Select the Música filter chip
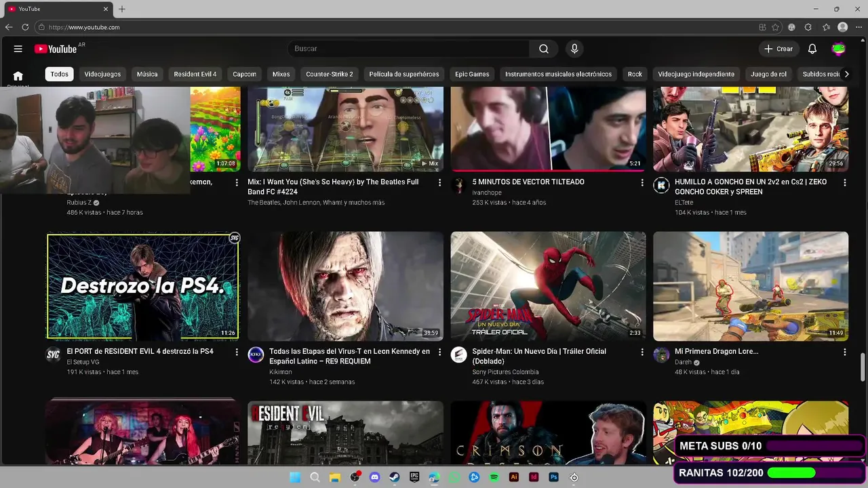 [x=147, y=74]
